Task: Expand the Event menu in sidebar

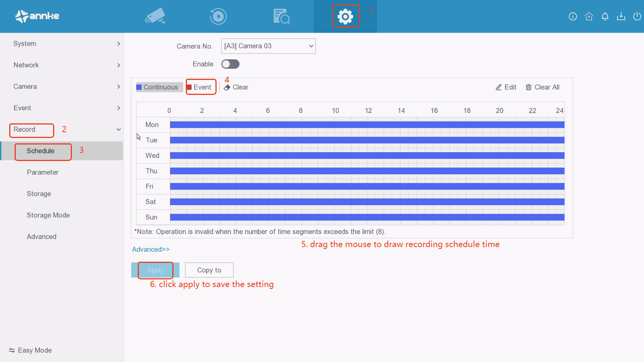Action: [x=62, y=108]
